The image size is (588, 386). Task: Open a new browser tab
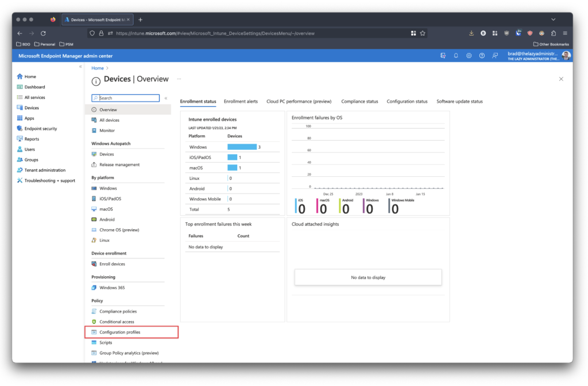pyautogui.click(x=140, y=20)
